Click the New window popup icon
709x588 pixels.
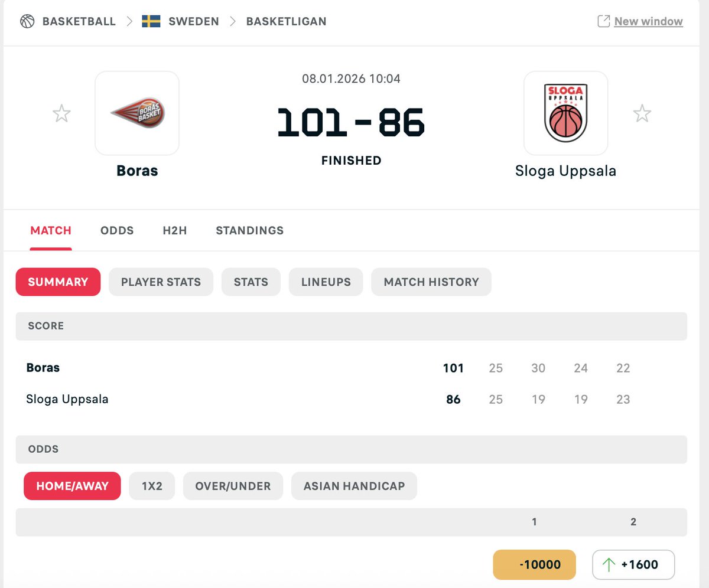click(x=604, y=21)
